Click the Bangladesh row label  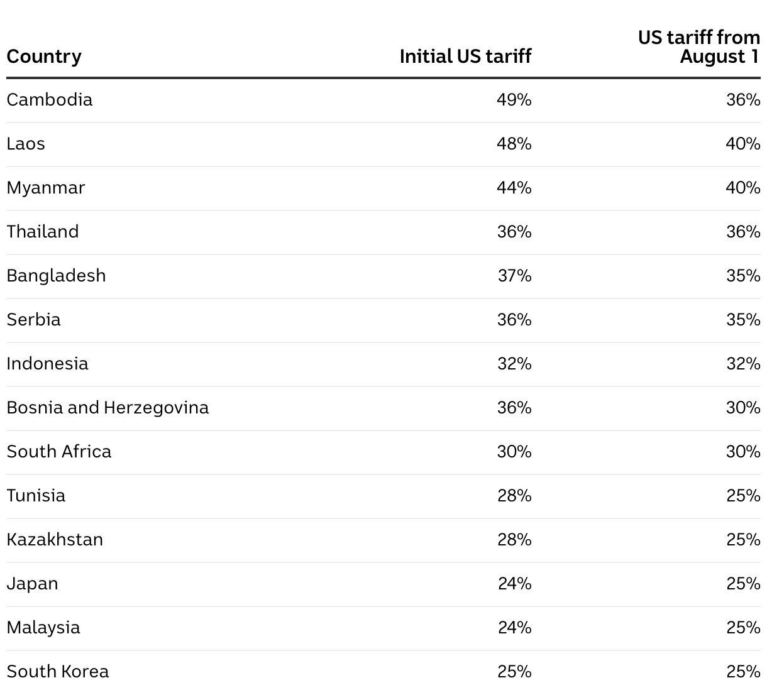pos(57,276)
